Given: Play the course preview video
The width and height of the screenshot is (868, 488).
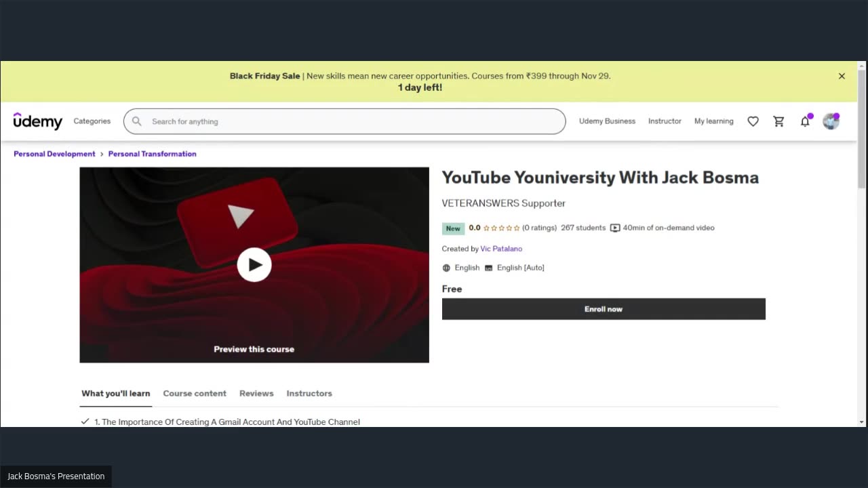Looking at the screenshot, I should pyautogui.click(x=254, y=264).
